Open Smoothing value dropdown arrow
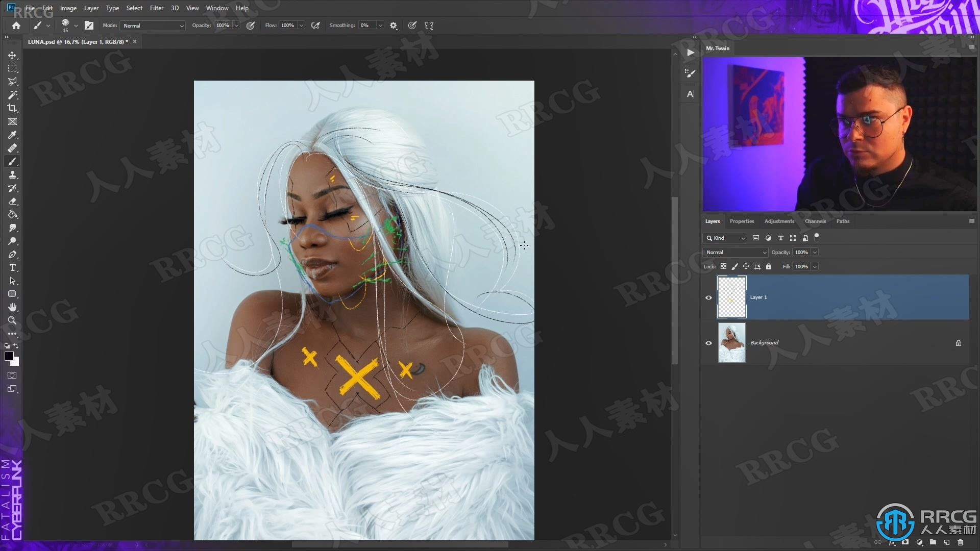The image size is (980, 551). [380, 26]
